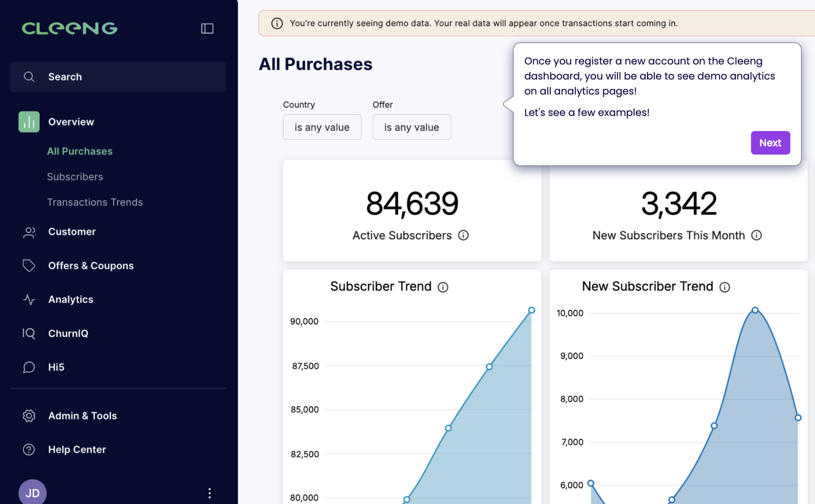This screenshot has width=815, height=504.
Task: Open ChurnIQ
Action: point(68,333)
